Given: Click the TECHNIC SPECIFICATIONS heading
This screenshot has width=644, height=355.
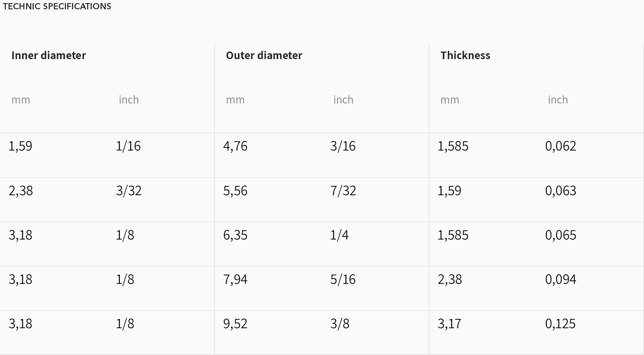Looking at the screenshot, I should (x=57, y=6).
